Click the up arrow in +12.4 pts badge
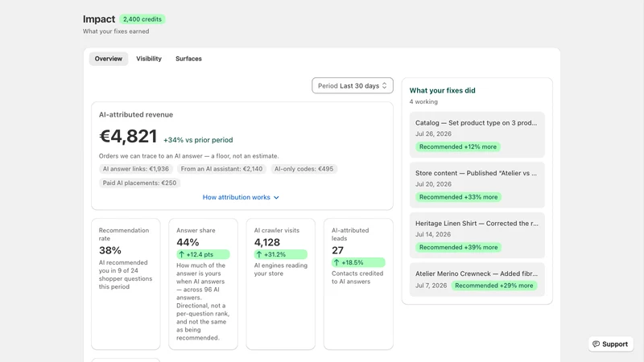 tap(182, 254)
